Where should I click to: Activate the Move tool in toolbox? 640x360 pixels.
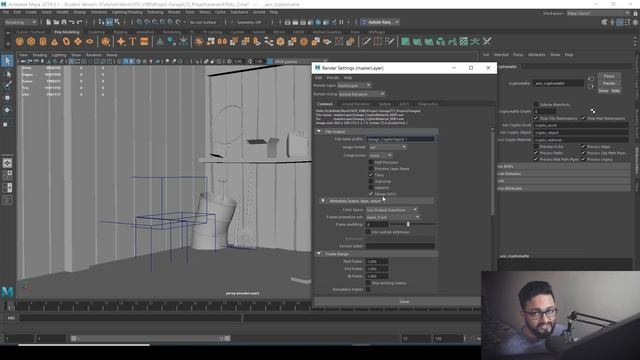[7, 98]
